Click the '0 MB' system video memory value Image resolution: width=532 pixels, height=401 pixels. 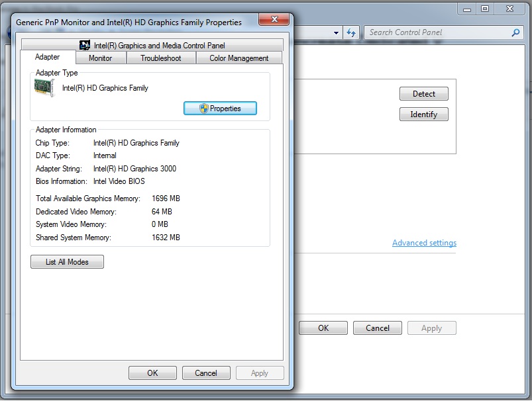tap(160, 224)
